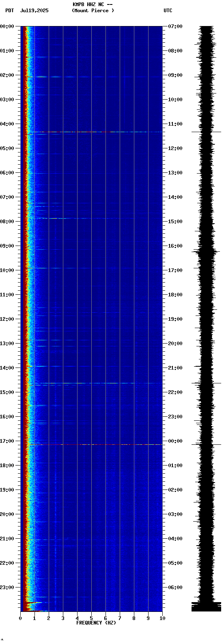Click the 08:00 PDT time tick
This screenshot has width=224, height=644.
[x=7, y=222]
